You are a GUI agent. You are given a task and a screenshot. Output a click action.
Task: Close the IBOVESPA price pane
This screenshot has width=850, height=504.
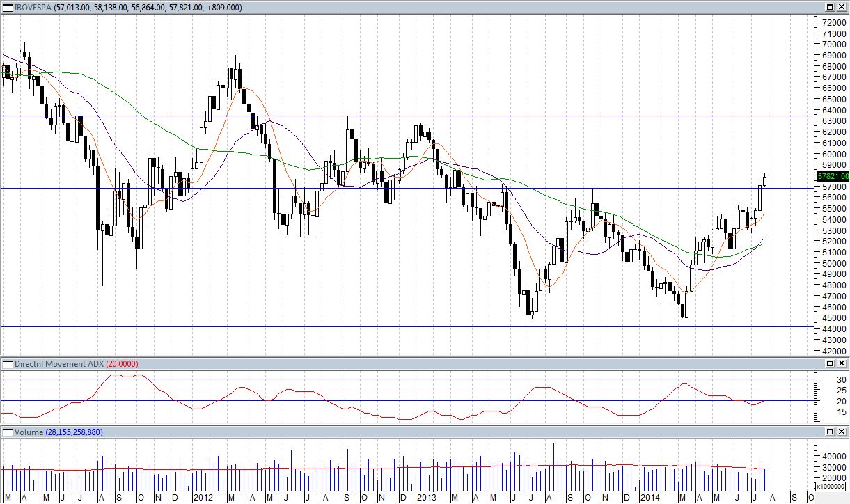[x=842, y=7]
